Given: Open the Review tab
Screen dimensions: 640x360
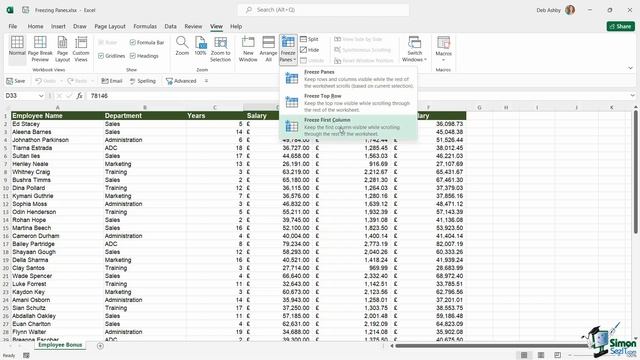Looking at the screenshot, I should pyautogui.click(x=193, y=26).
